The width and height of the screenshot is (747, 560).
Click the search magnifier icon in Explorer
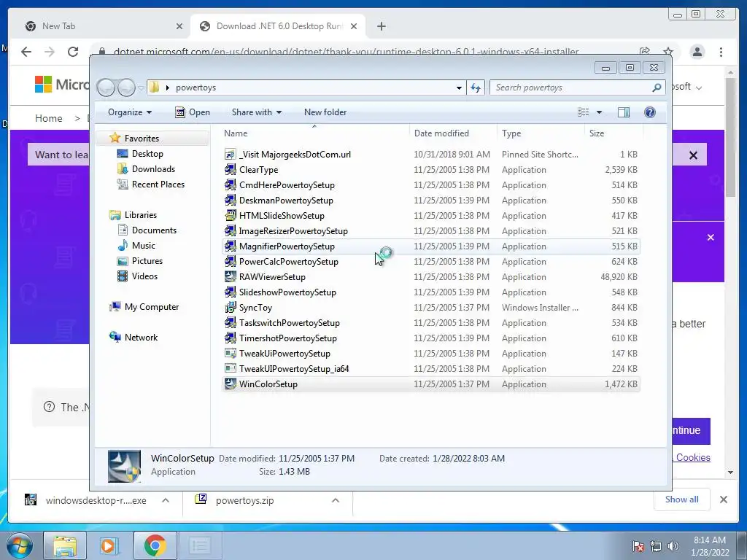(x=657, y=87)
